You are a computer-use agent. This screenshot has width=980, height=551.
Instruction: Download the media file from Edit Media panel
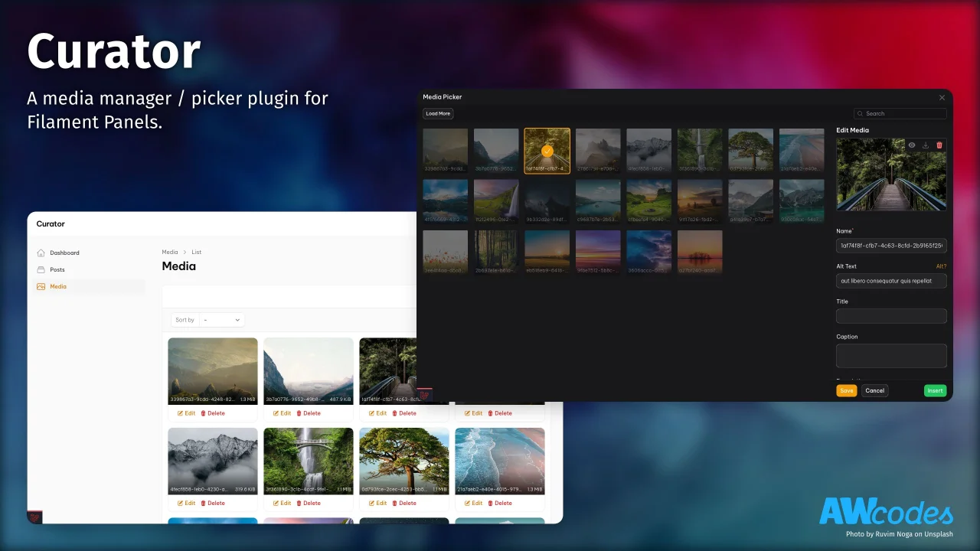(x=925, y=145)
